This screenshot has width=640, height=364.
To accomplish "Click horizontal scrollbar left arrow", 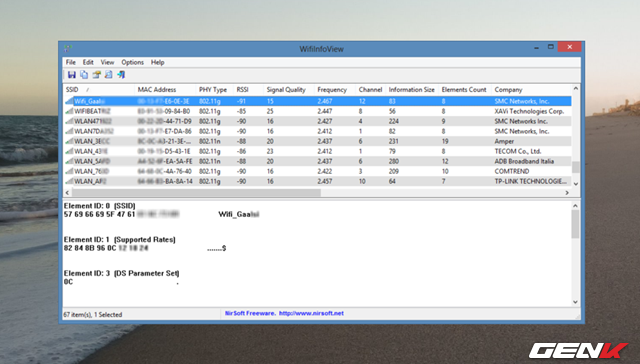I will (67, 193).
